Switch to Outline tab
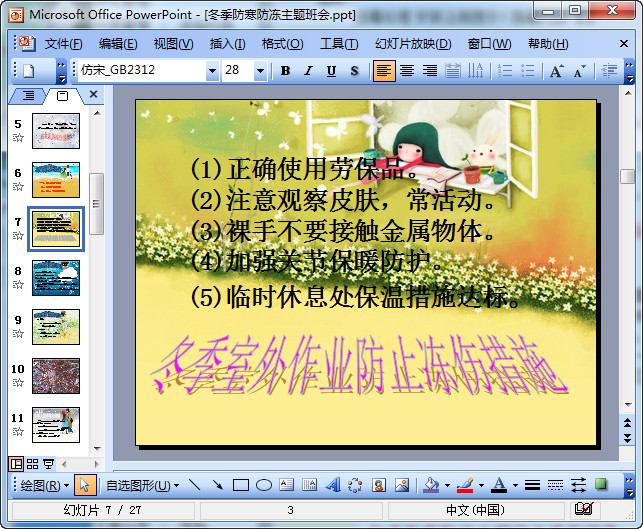The width and height of the screenshot is (643, 529). (x=28, y=96)
